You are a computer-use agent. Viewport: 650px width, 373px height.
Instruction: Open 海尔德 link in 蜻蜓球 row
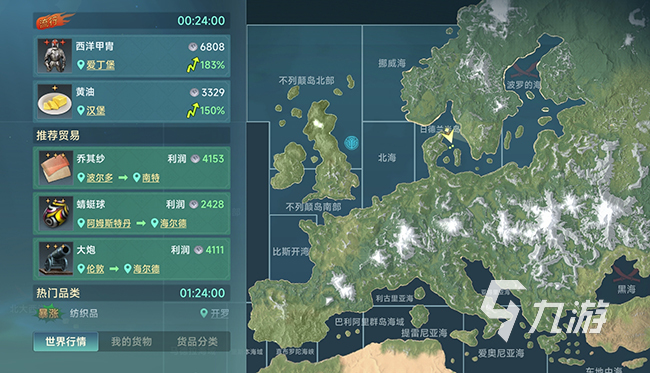(x=173, y=223)
